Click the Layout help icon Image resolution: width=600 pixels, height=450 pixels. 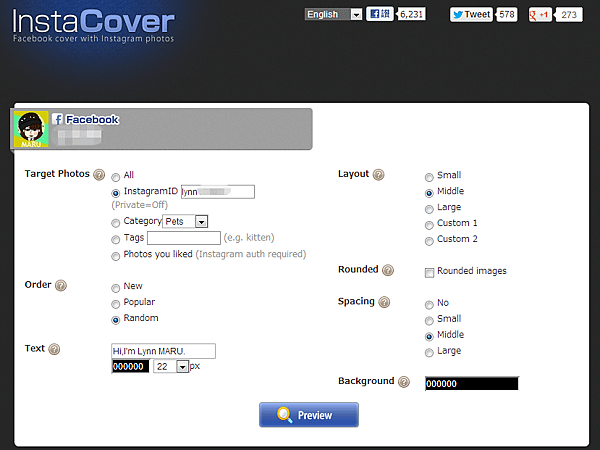click(378, 174)
